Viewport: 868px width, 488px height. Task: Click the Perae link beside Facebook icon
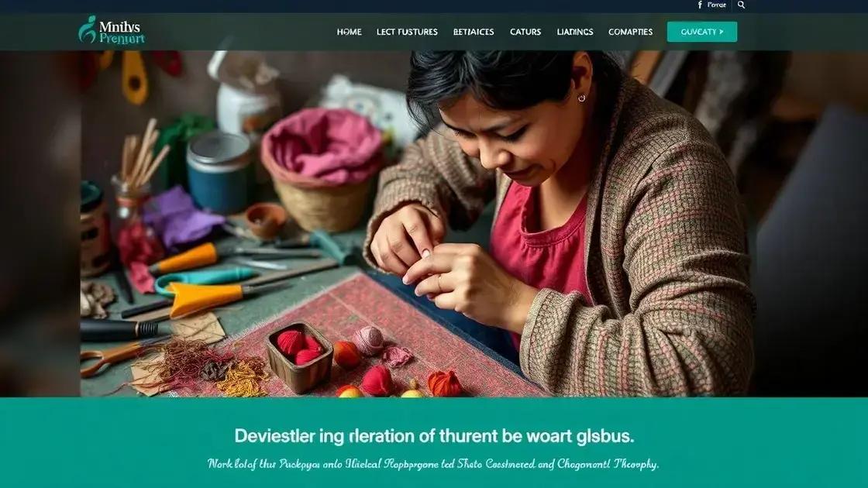click(716, 5)
